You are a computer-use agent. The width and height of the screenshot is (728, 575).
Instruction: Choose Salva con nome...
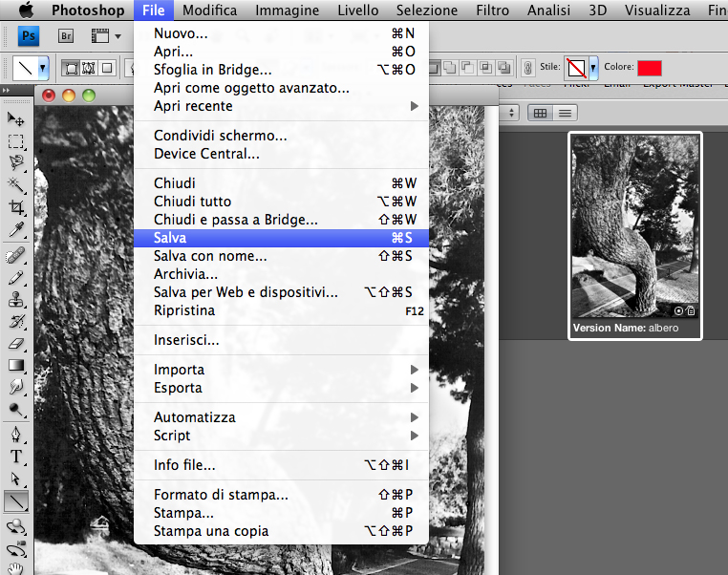click(281, 256)
